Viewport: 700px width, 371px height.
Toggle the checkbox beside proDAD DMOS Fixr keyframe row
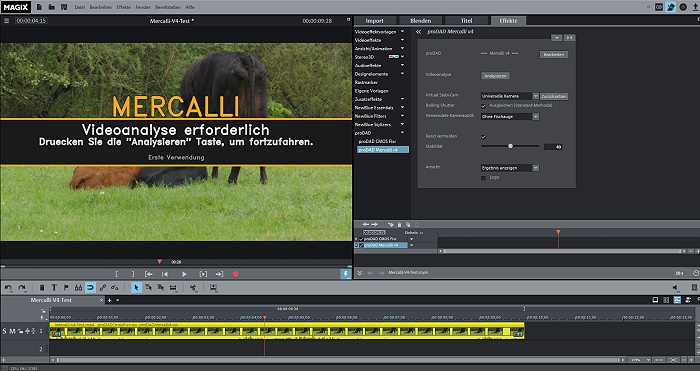pyautogui.click(x=361, y=239)
